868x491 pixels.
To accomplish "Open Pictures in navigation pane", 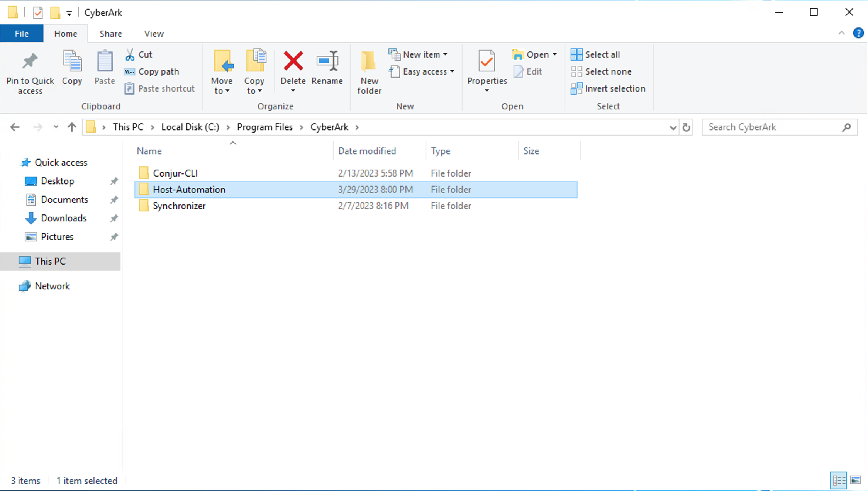I will point(57,237).
